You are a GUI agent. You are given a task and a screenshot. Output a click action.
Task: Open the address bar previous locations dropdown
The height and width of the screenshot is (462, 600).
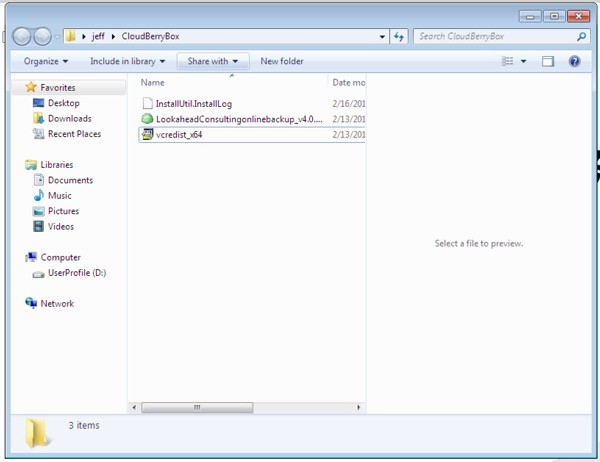click(382, 37)
